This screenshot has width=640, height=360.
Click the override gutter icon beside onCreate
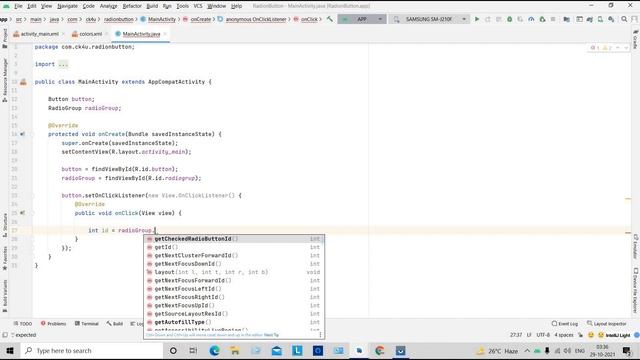click(22, 134)
